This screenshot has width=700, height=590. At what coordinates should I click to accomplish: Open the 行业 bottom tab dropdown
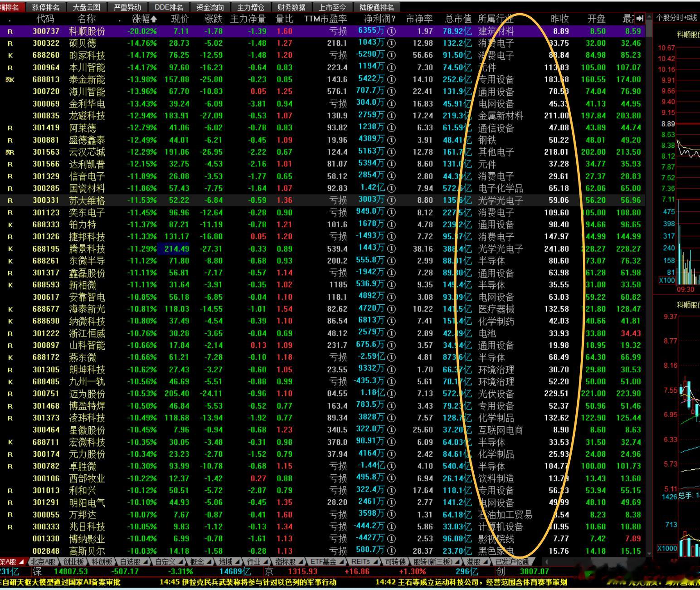266,561
